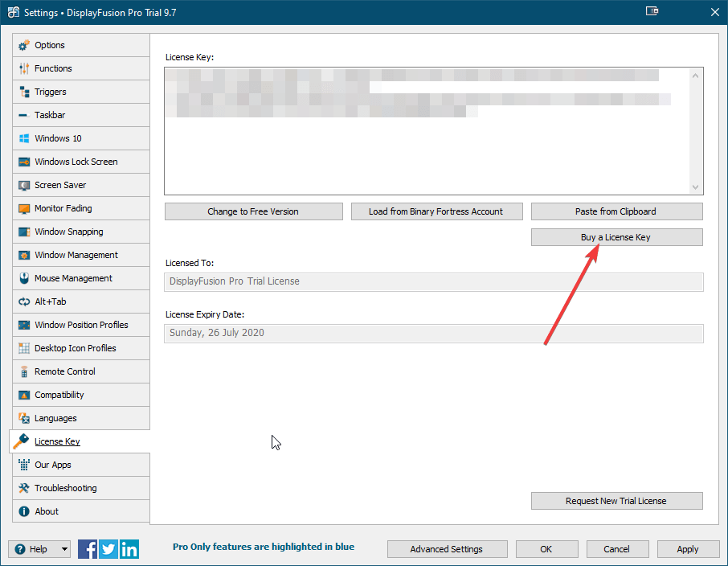Click the License Expiry Date field
The height and width of the screenshot is (566, 728).
click(x=434, y=333)
